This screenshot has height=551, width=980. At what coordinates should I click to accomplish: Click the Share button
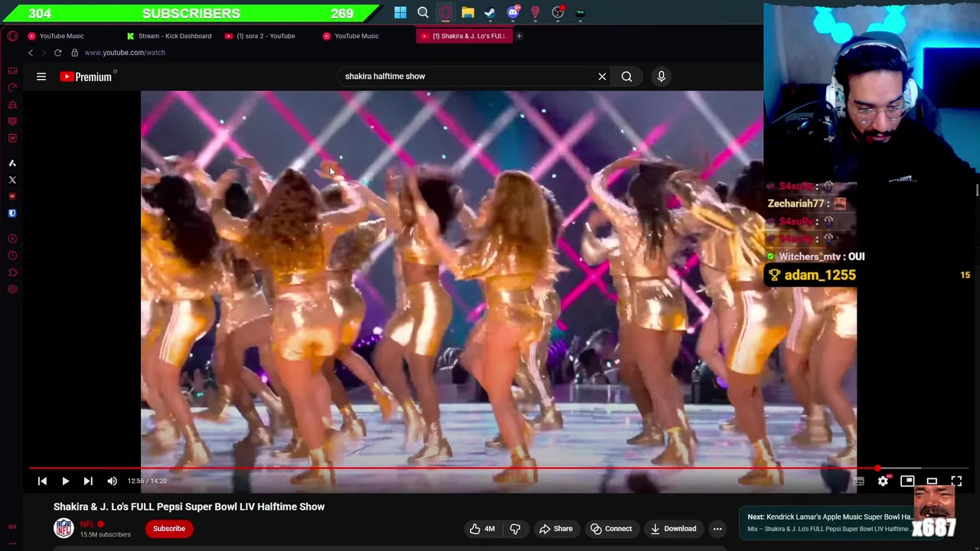point(556,529)
